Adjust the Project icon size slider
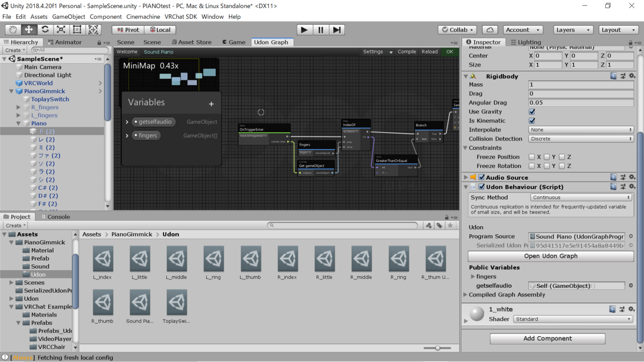This screenshot has height=362, width=644. coord(437,348)
